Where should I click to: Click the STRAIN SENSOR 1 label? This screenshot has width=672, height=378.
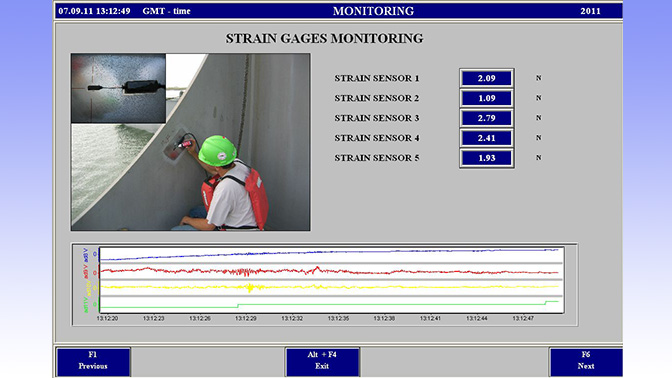click(x=377, y=78)
